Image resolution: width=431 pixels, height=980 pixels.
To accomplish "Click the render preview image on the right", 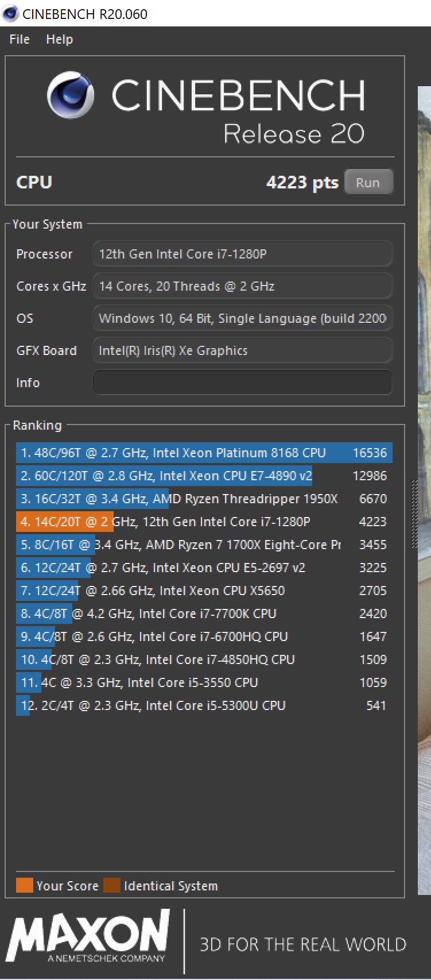I will 424,490.
